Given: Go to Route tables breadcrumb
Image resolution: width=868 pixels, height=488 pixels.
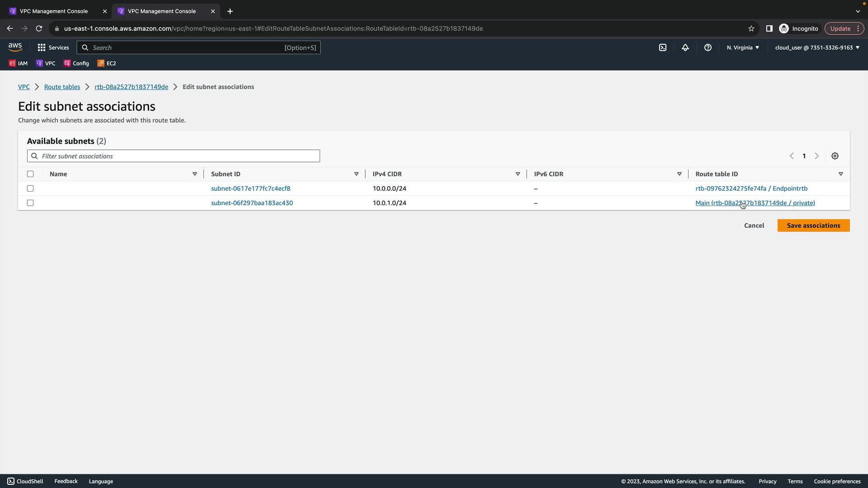Looking at the screenshot, I should [x=62, y=87].
